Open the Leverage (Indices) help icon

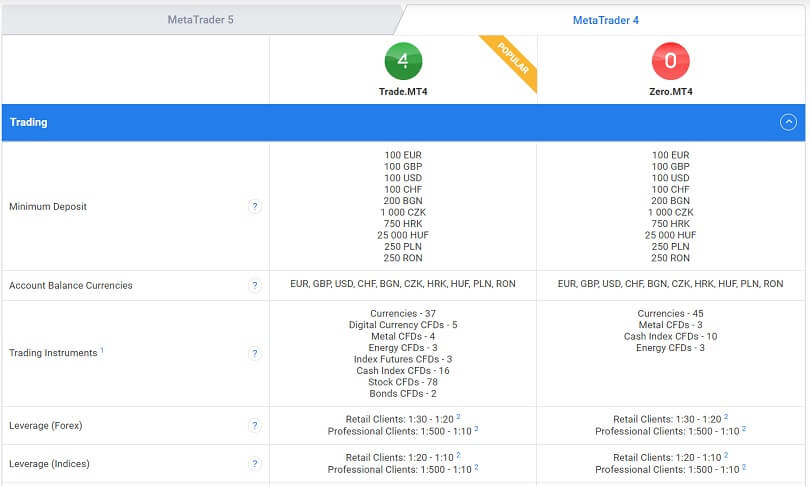pyautogui.click(x=254, y=464)
